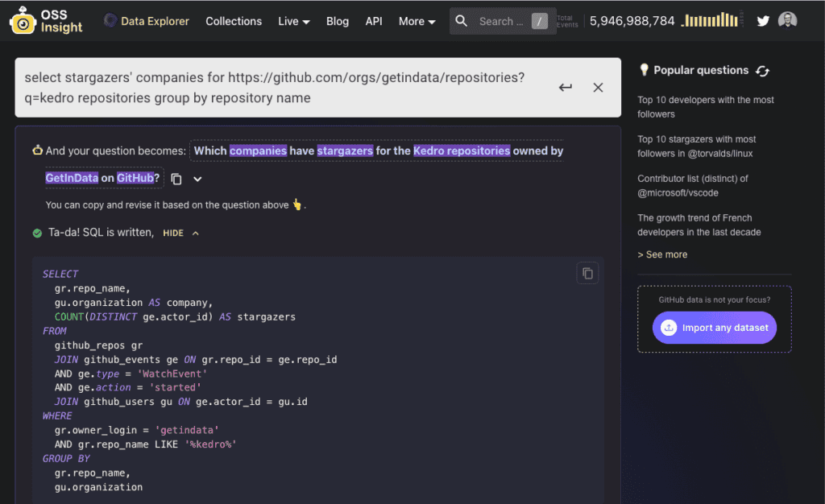The height and width of the screenshot is (504, 825).
Task: Open the Blog section
Action: click(338, 21)
